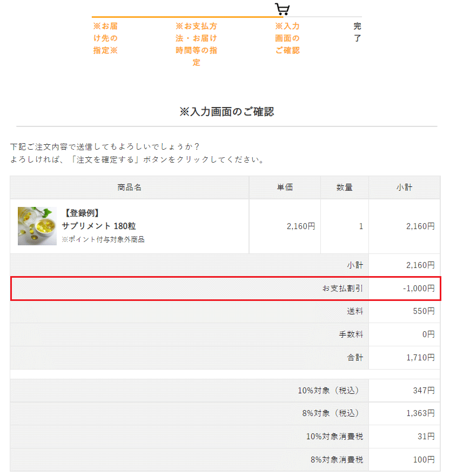This screenshot has width=450, height=476.
Task: Select the 入力画面のご確認 step
Action: pos(287,38)
